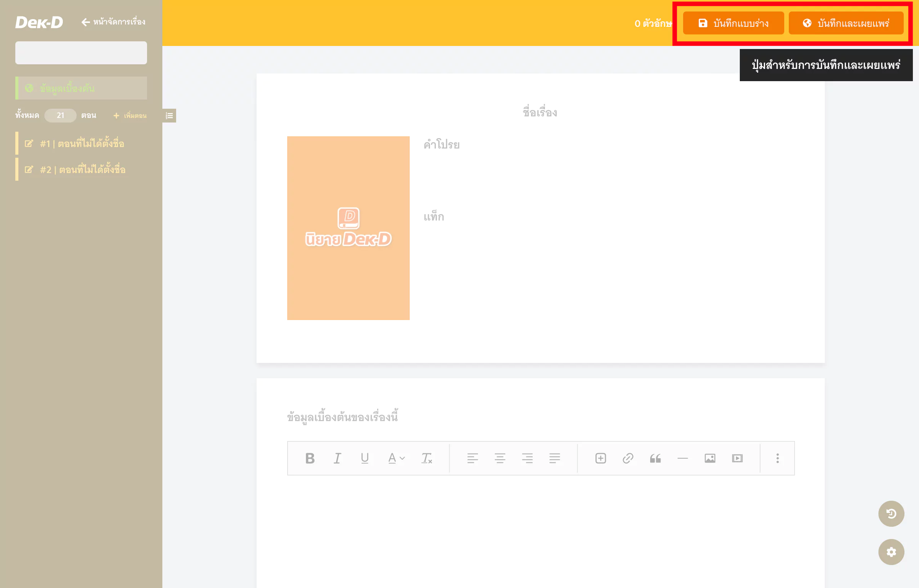Open the font color dropdown
This screenshot has height=588, width=919.
tap(396, 458)
